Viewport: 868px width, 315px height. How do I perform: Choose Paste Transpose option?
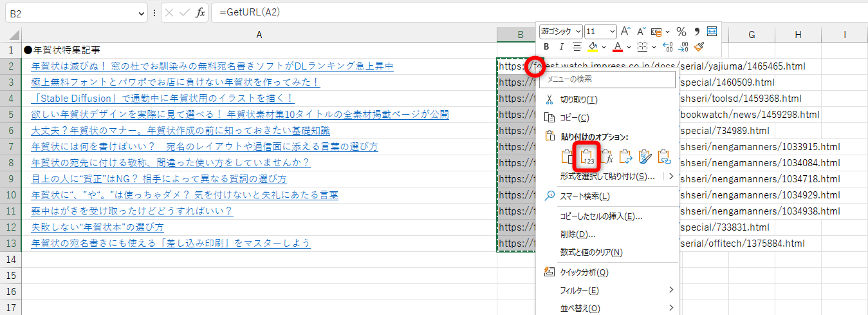(625, 157)
